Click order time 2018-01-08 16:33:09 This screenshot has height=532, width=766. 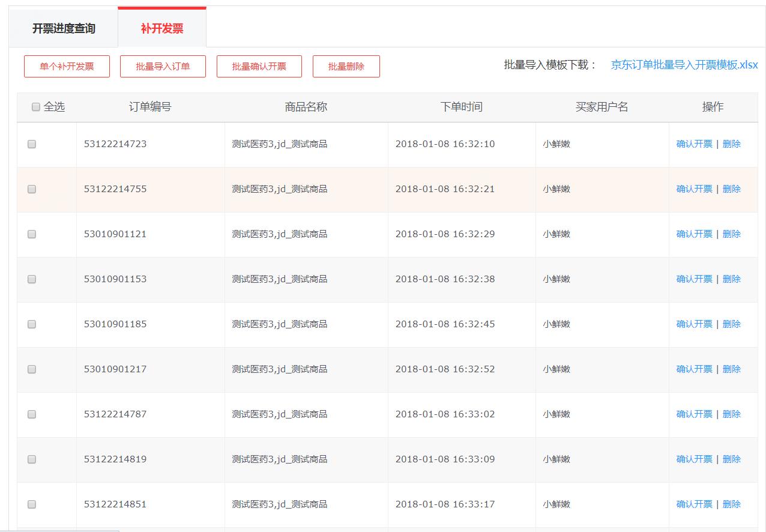coord(445,459)
